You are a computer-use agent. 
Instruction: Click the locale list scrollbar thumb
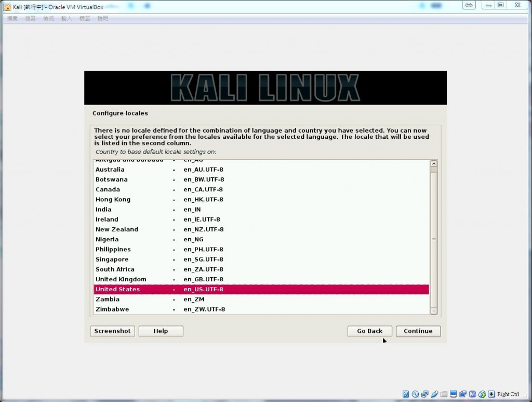tap(434, 240)
